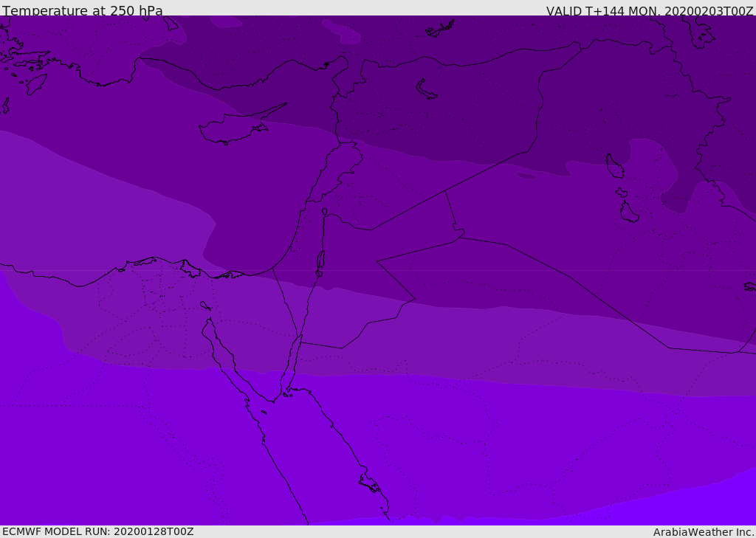Click the 'ECMWF MODEL RUN: 20200128T00Z' footer text

98,531
